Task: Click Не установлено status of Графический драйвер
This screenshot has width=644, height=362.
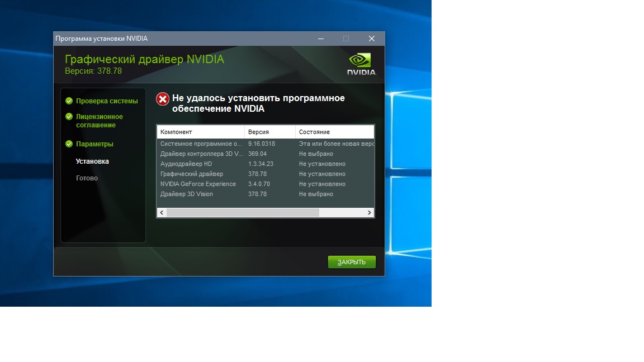Action: (322, 174)
